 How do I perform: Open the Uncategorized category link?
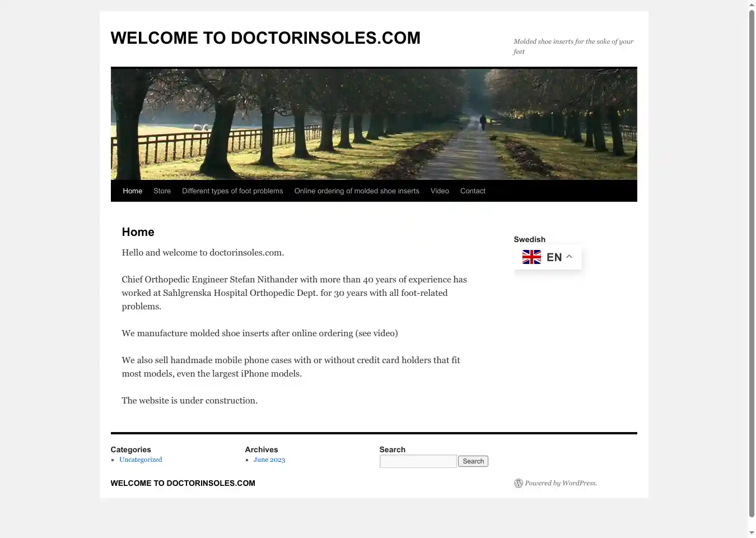(141, 460)
